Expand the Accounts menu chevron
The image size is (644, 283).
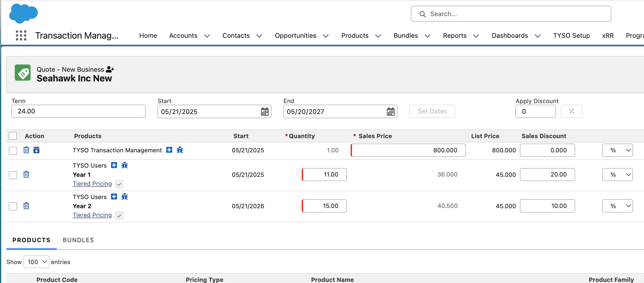pos(207,36)
